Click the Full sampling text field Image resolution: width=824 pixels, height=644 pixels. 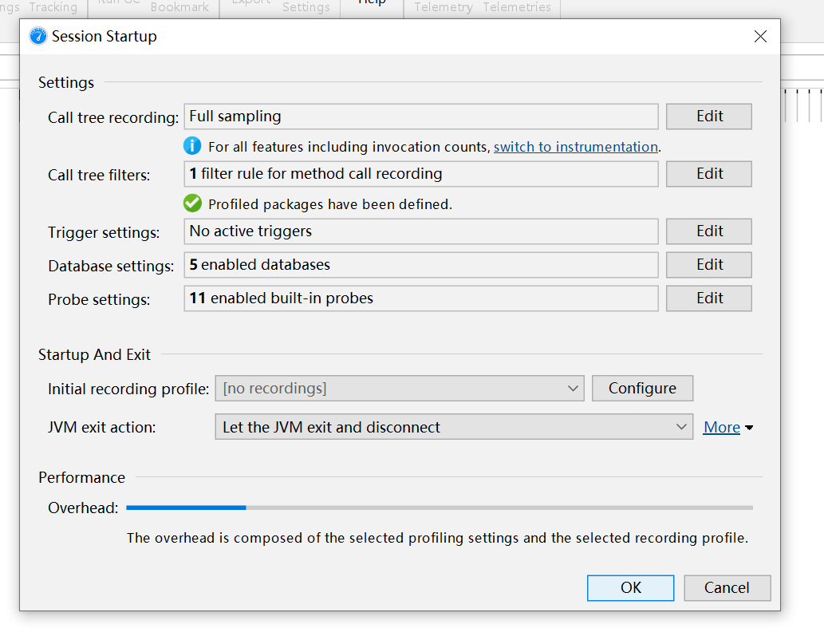point(420,117)
